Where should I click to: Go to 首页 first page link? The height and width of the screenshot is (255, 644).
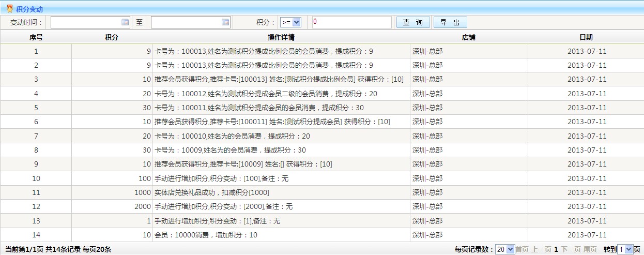coord(522,249)
